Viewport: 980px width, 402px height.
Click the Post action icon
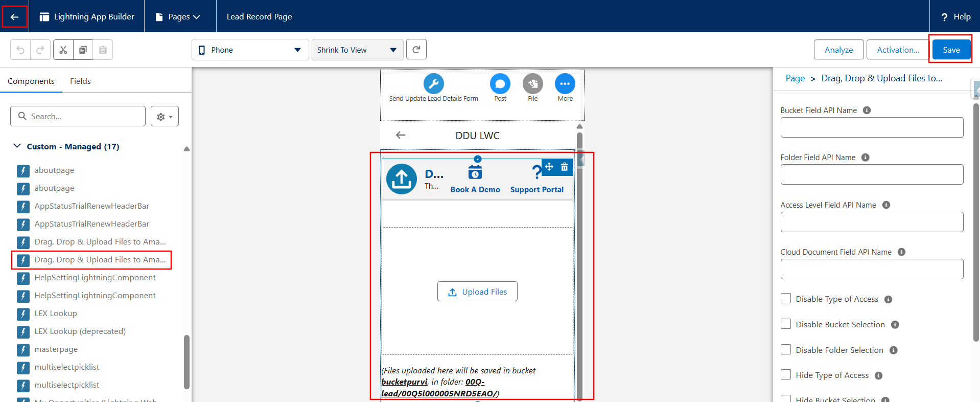click(x=500, y=83)
